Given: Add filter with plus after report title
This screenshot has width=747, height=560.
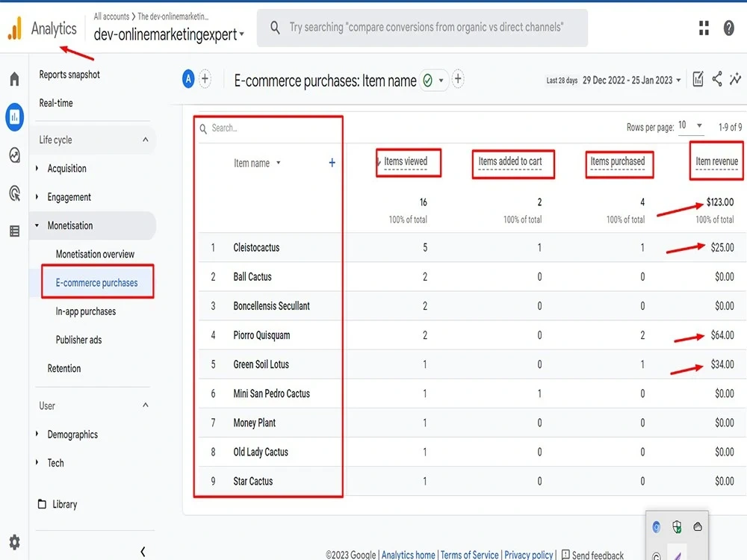Looking at the screenshot, I should [458, 79].
